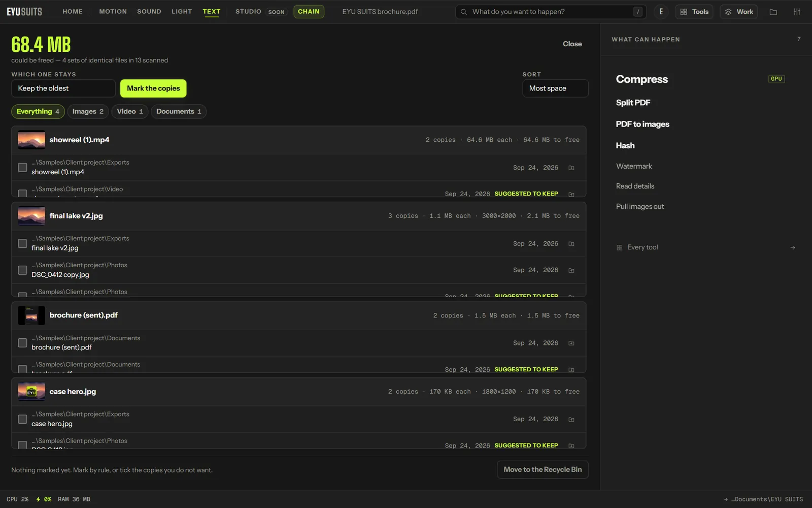
Task: Switch to the SOUND tab
Action: [x=149, y=11]
